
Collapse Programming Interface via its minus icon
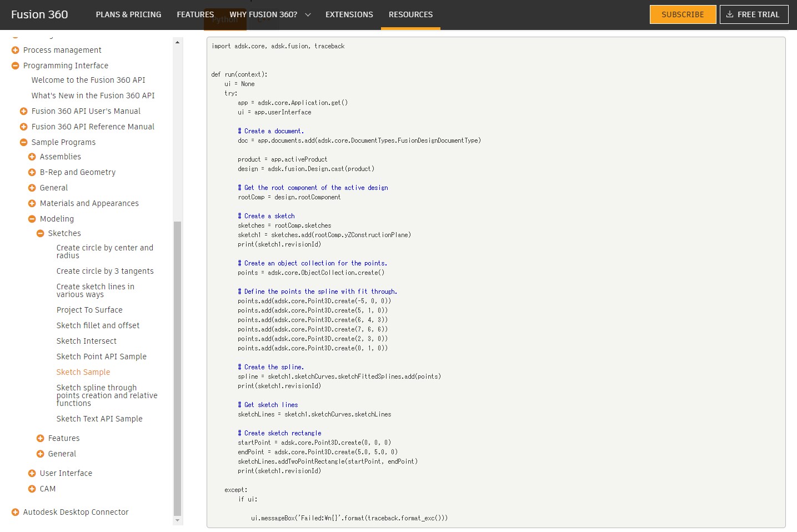(16, 66)
